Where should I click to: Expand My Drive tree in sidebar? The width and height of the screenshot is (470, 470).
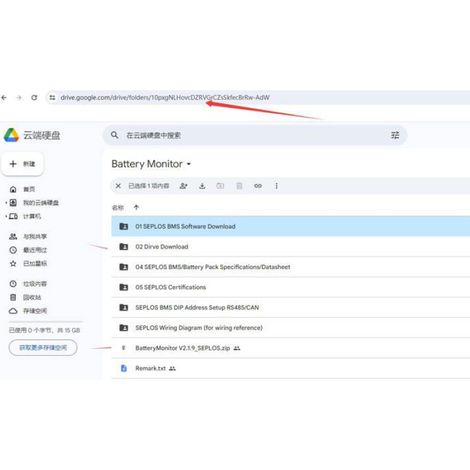point(6,203)
